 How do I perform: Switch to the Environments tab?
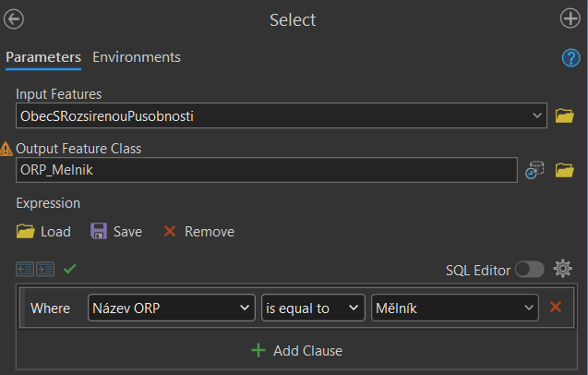(x=137, y=57)
